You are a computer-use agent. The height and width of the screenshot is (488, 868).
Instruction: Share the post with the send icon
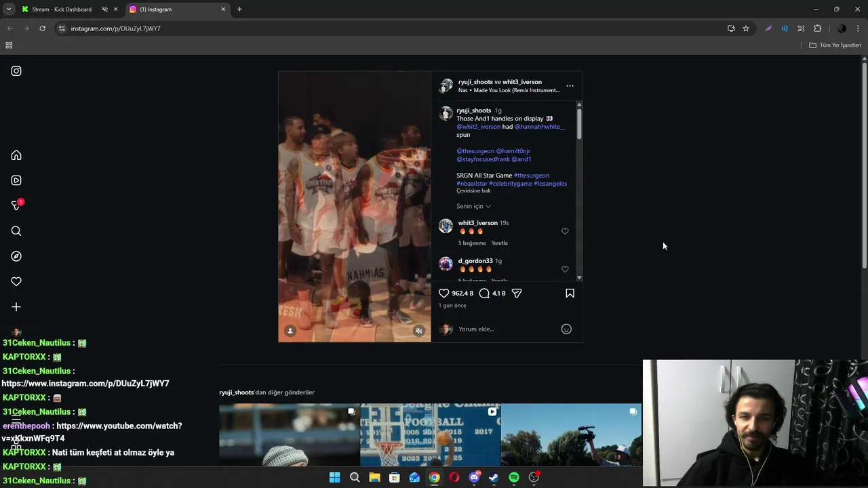(517, 293)
